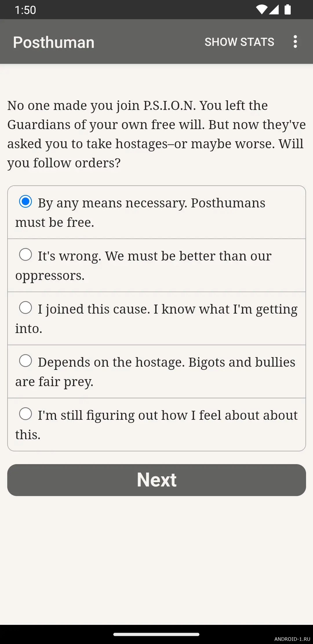The height and width of the screenshot is (644, 313).
Task: Tap the battery status icon
Action: coord(287,10)
